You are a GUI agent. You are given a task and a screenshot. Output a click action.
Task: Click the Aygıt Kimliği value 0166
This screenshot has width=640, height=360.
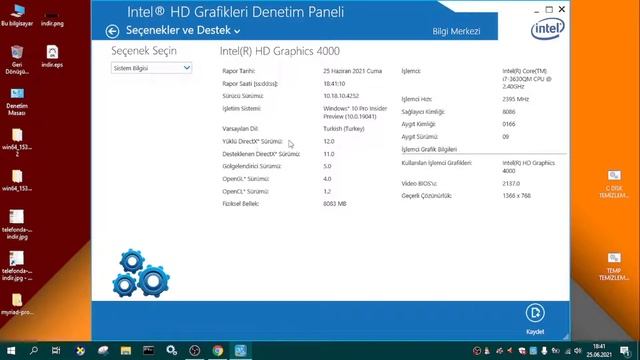509,124
